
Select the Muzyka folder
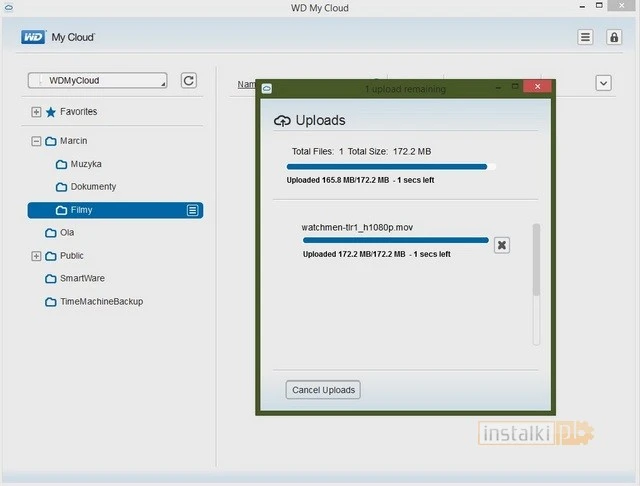tap(85, 164)
